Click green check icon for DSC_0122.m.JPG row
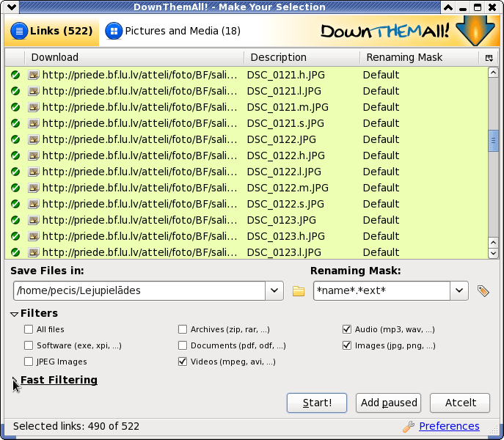Viewport: 504px width, 440px height. (x=15, y=188)
